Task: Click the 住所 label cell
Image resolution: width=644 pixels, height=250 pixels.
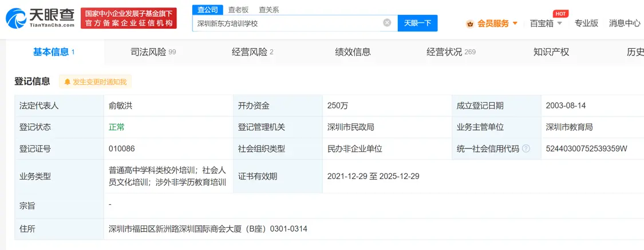Action: pyautogui.click(x=59, y=229)
